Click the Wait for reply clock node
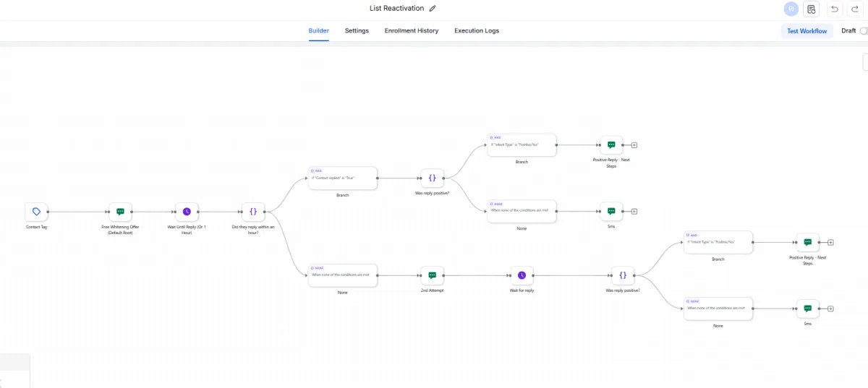The width and height of the screenshot is (868, 388). click(522, 275)
